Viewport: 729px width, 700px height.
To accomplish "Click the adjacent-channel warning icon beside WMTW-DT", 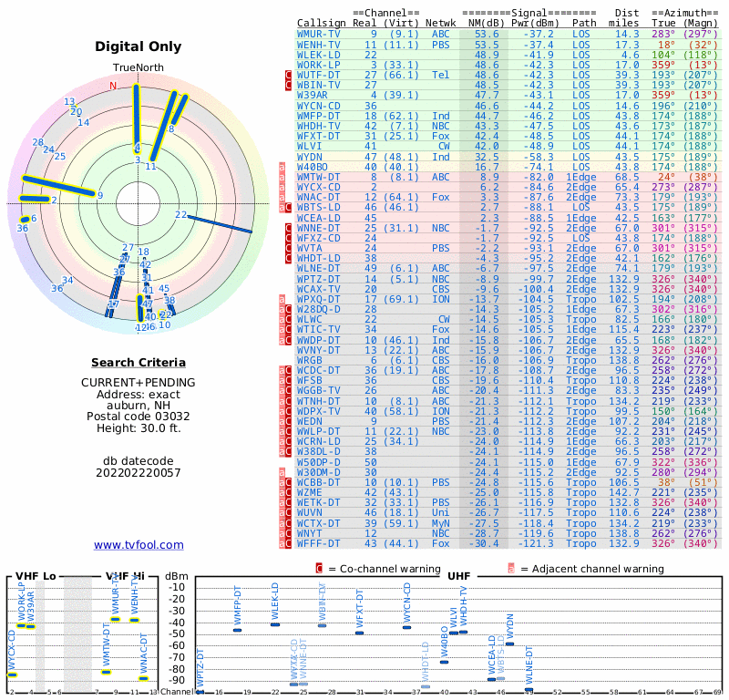I will point(282,177).
